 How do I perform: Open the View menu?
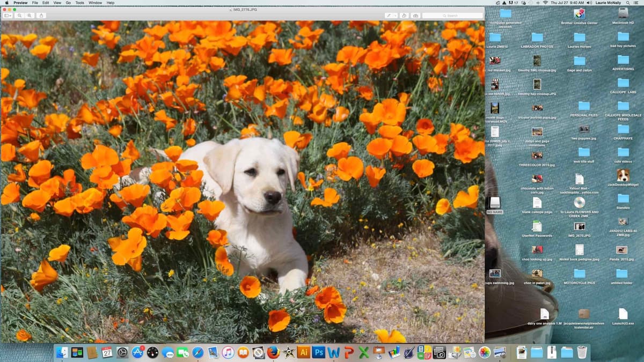57,3
